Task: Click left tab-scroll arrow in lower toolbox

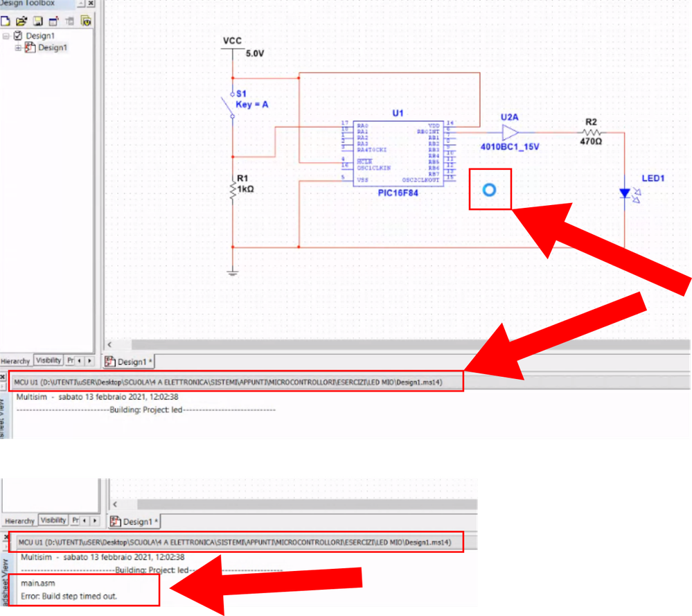Action: [x=85, y=520]
